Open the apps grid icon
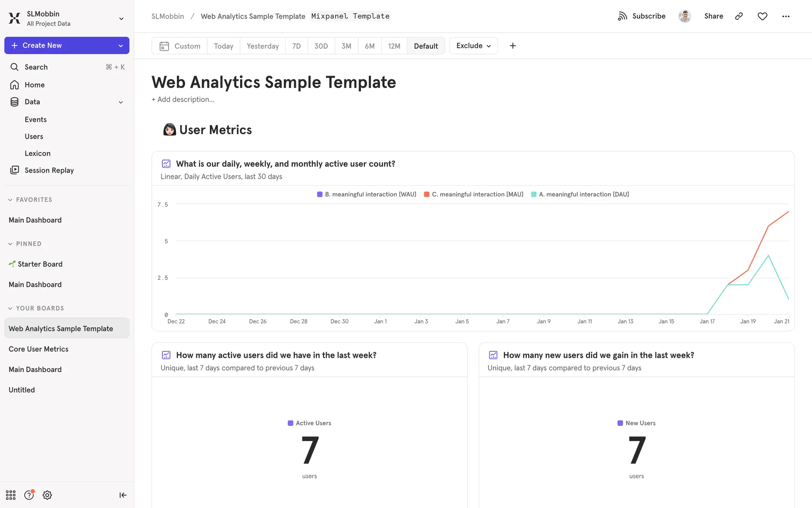The width and height of the screenshot is (812, 508). [x=11, y=495]
